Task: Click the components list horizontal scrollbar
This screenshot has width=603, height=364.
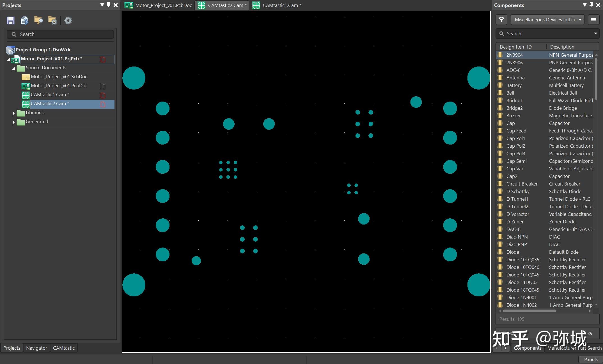Action: [x=529, y=311]
